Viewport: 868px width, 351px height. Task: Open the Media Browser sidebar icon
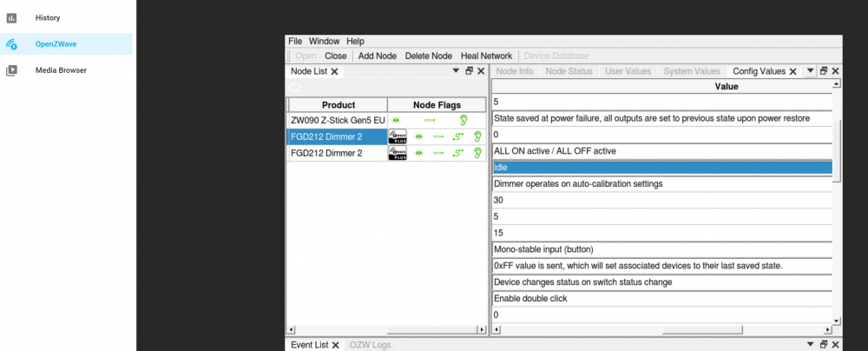tap(12, 70)
